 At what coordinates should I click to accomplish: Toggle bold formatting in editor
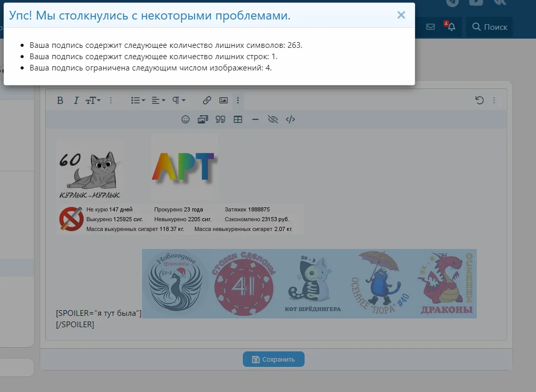coord(60,100)
